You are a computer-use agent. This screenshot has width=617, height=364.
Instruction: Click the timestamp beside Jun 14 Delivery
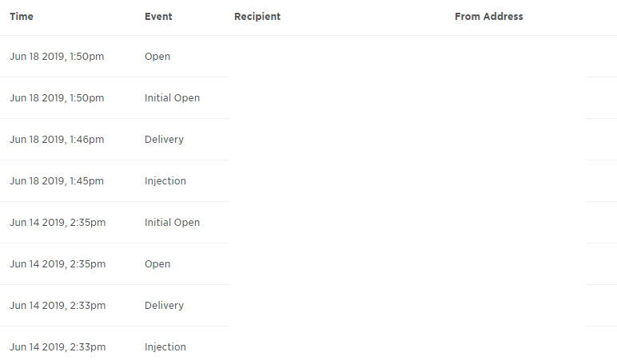(58, 306)
